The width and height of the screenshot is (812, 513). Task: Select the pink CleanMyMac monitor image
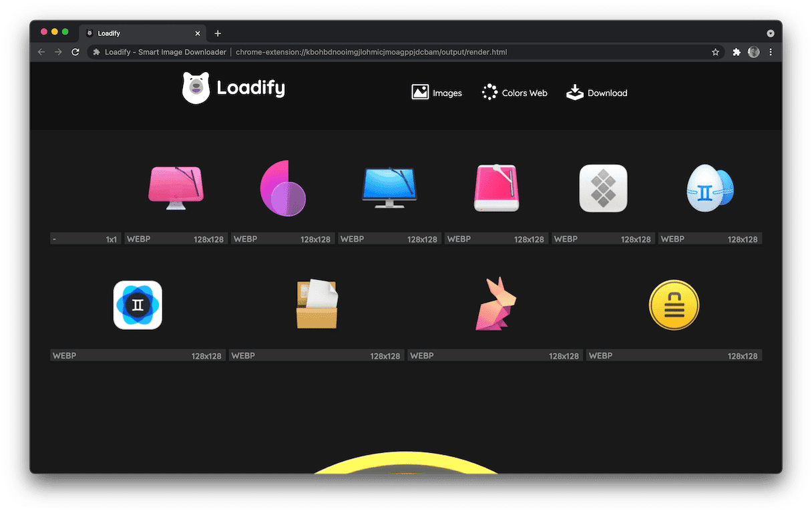click(176, 188)
